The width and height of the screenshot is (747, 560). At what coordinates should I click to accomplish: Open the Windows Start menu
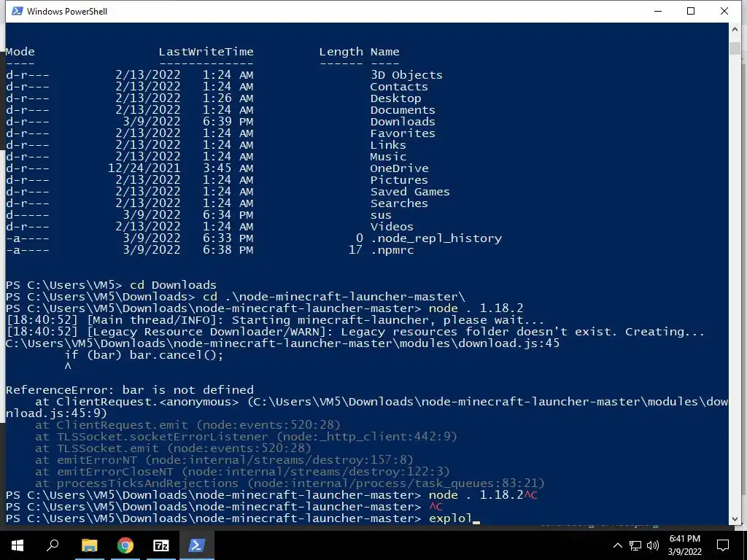18,545
